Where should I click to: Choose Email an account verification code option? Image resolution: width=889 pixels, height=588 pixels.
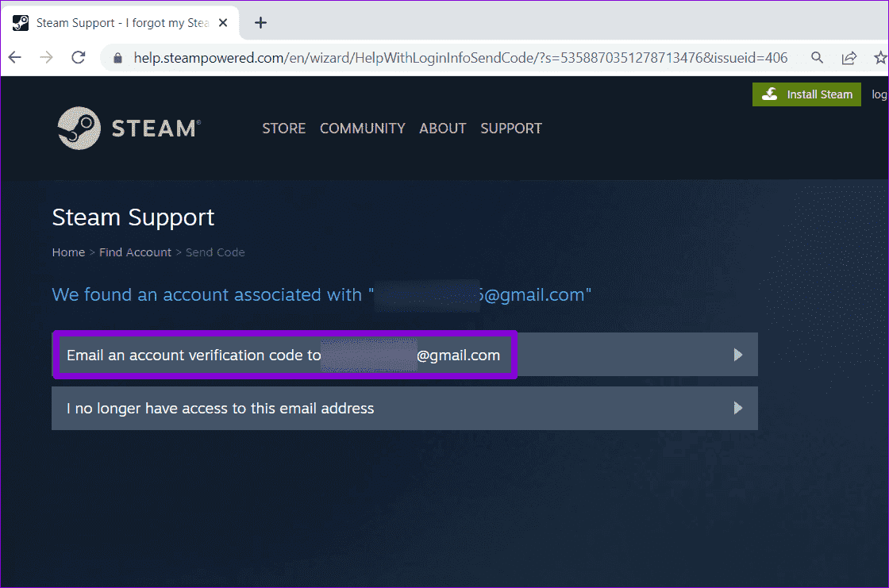point(405,355)
